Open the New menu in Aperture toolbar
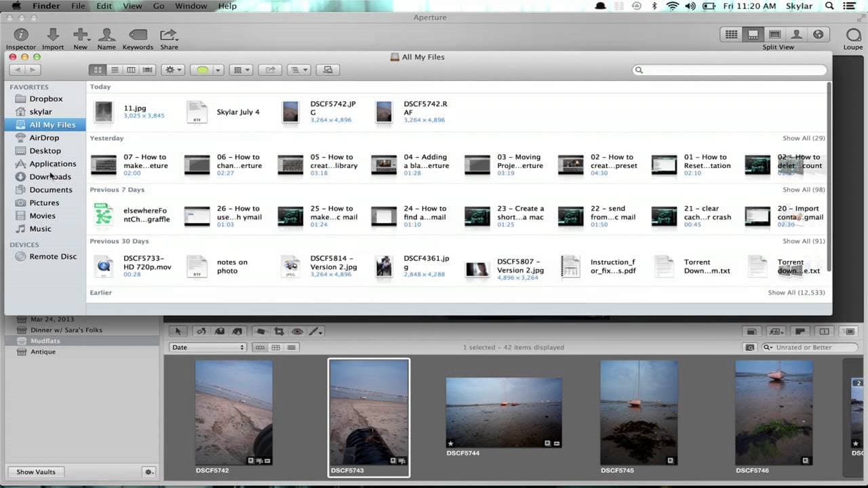868x488 pixels. tap(81, 39)
